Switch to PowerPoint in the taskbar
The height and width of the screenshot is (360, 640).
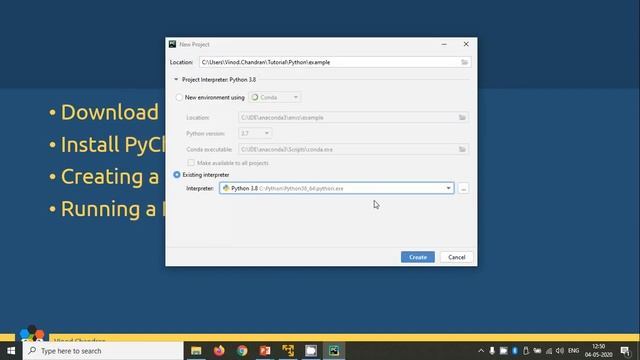pyautogui.click(x=265, y=351)
